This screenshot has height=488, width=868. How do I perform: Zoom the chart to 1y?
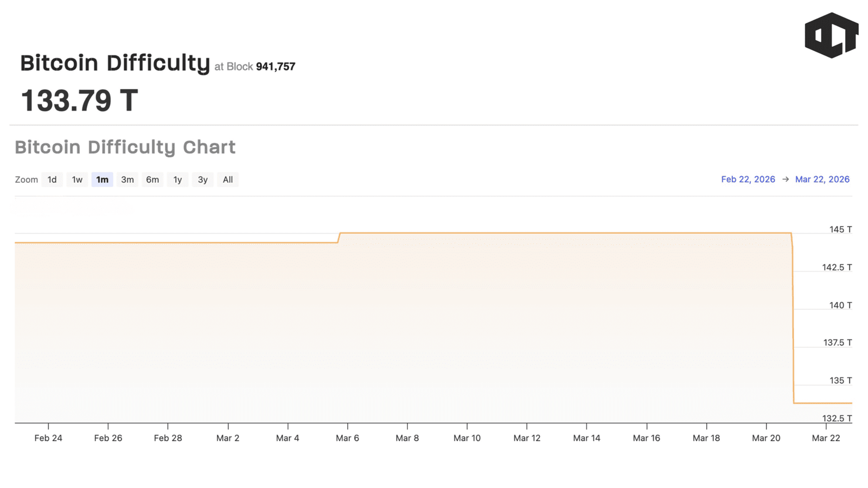click(177, 179)
